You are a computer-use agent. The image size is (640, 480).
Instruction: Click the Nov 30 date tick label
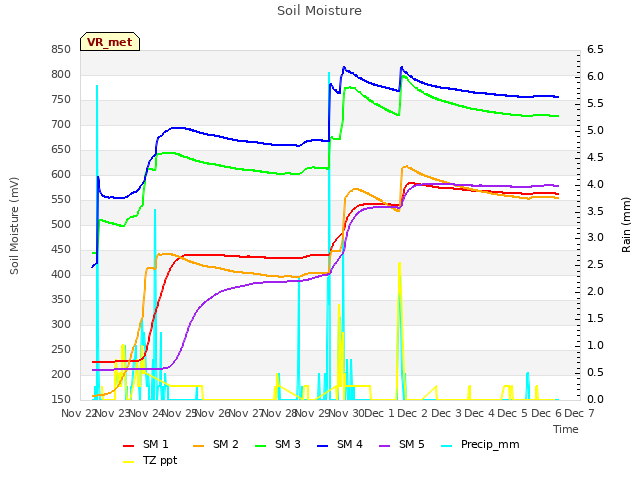pos(347,413)
